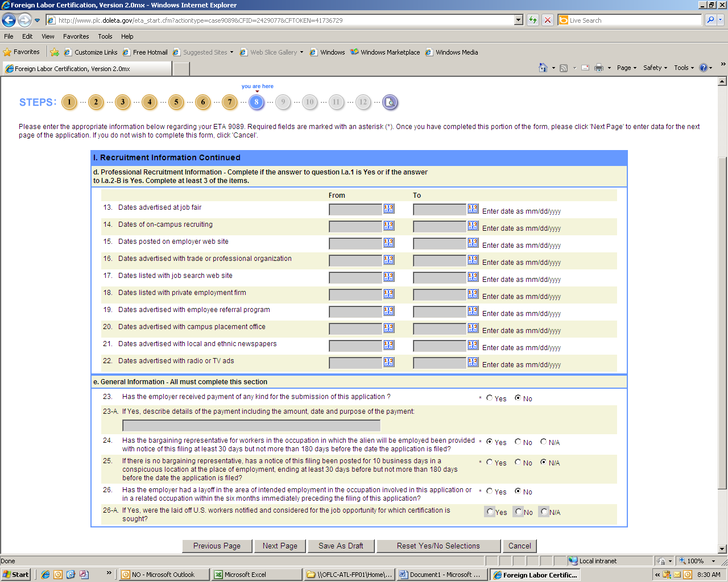728x582 pixels.
Task: Expand Web Slice Gallery dropdown
Action: click(x=301, y=52)
